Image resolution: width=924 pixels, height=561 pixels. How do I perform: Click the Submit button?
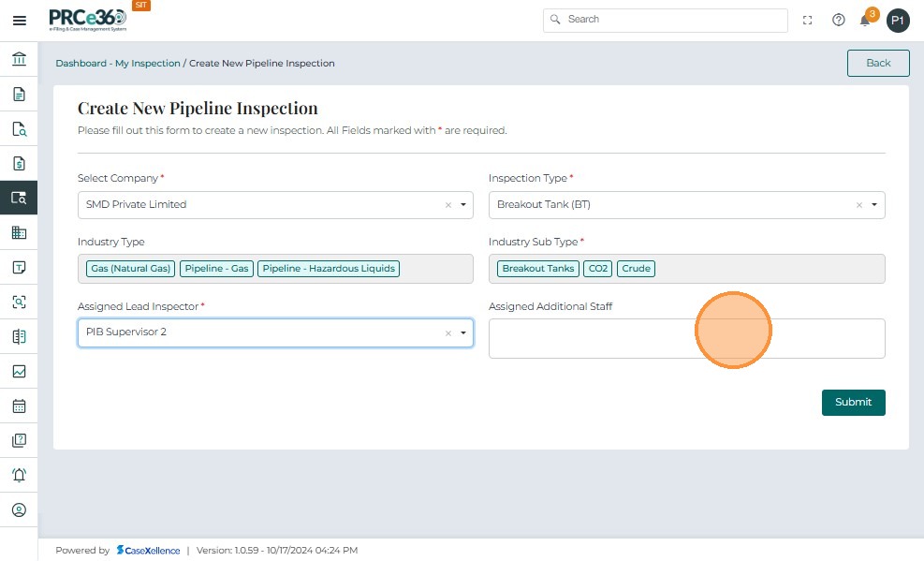point(853,402)
